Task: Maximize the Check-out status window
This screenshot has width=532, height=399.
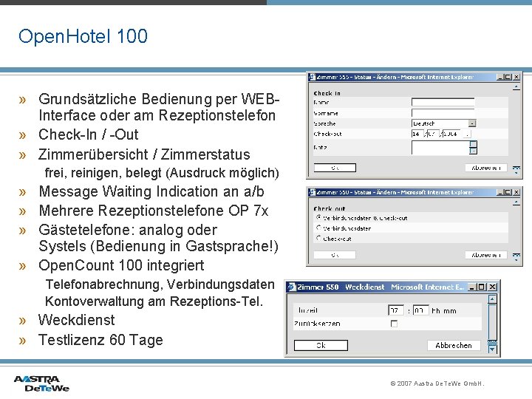Action: coord(508,192)
